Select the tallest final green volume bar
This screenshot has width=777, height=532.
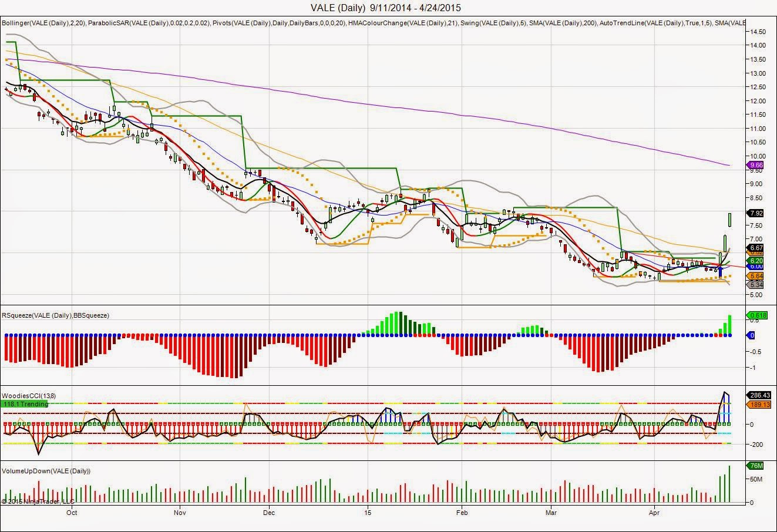click(x=730, y=484)
